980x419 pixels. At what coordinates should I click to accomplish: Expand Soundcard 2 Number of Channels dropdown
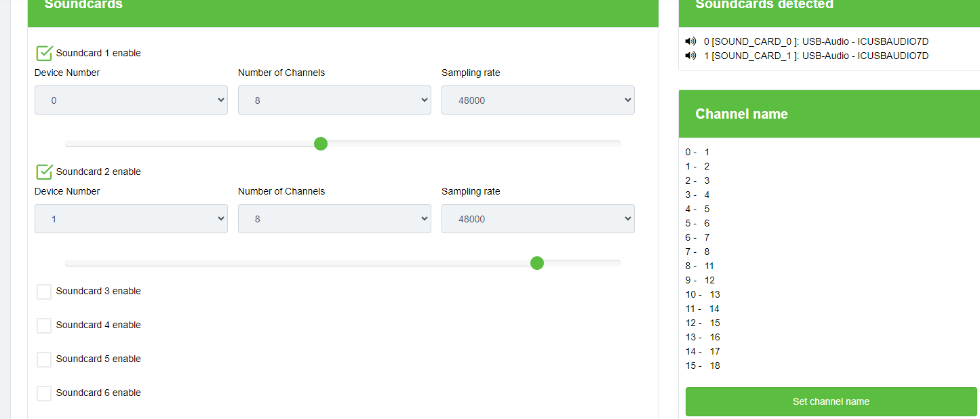(x=334, y=219)
